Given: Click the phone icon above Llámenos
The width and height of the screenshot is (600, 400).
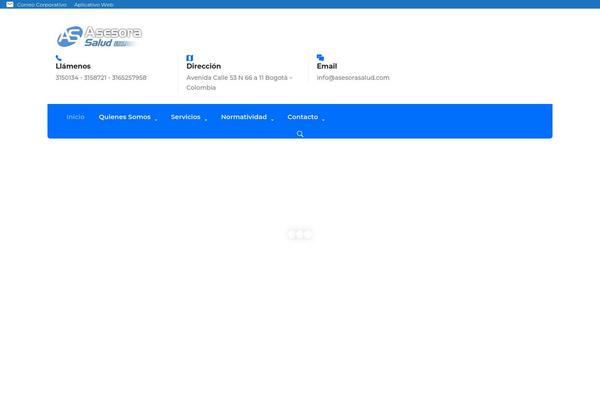Looking at the screenshot, I should (x=59, y=58).
